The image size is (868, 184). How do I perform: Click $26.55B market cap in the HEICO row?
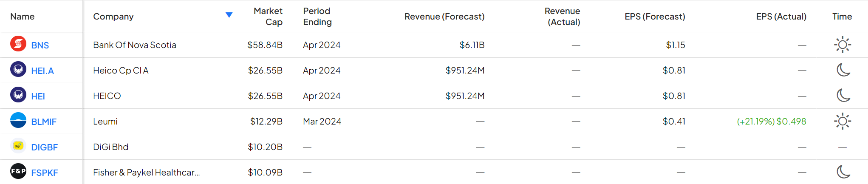click(265, 96)
